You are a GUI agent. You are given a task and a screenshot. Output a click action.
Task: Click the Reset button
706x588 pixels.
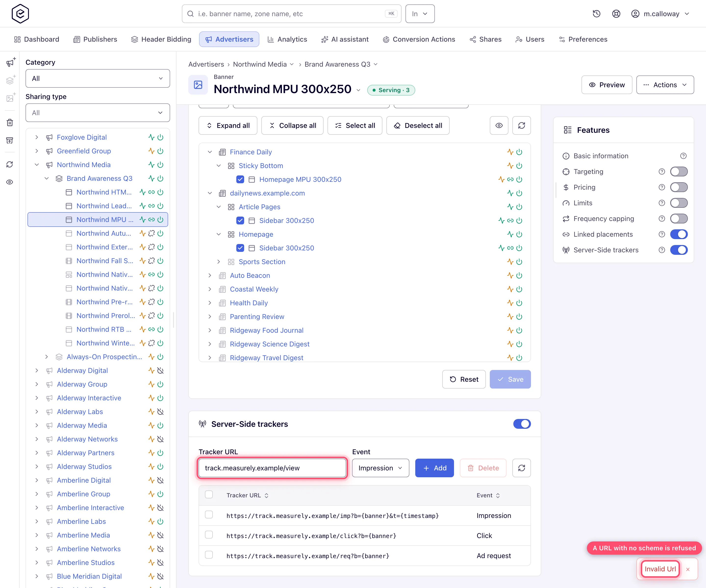[x=464, y=379]
